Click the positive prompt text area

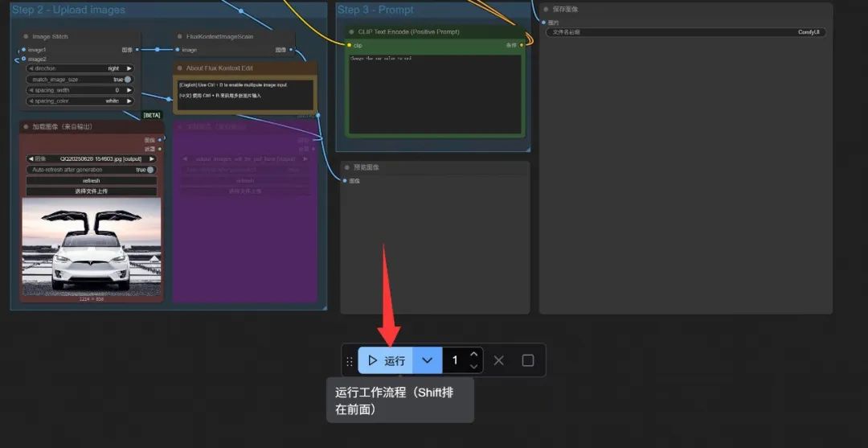pyautogui.click(x=435, y=92)
